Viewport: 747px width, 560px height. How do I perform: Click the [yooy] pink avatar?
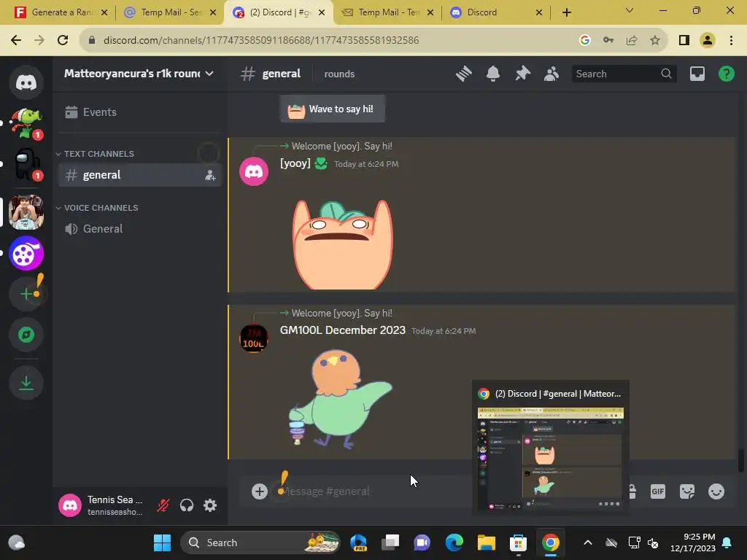(x=253, y=171)
